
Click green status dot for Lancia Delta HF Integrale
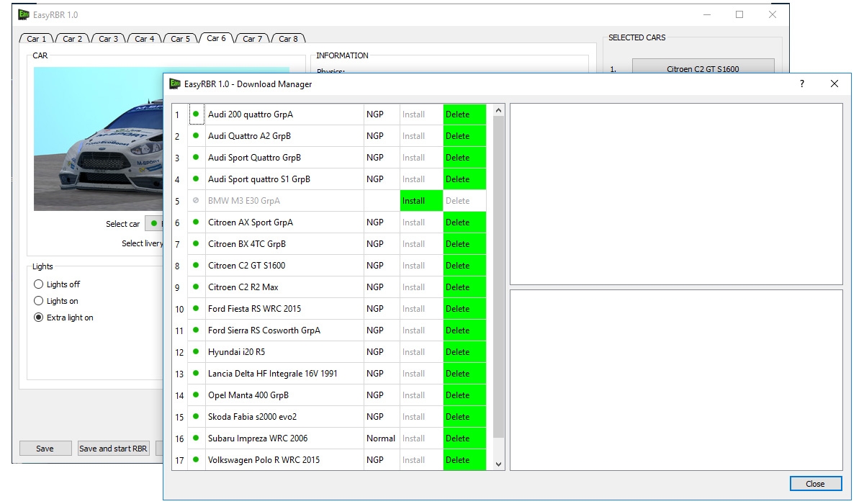pos(196,373)
